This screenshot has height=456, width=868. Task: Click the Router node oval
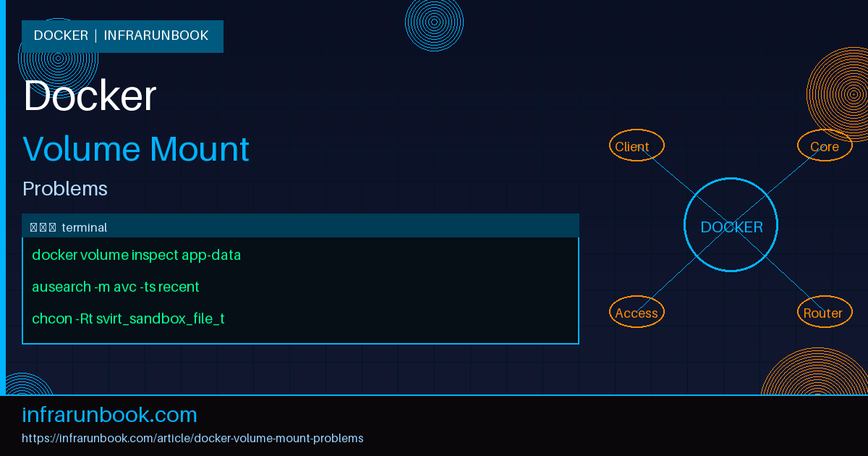(x=825, y=312)
